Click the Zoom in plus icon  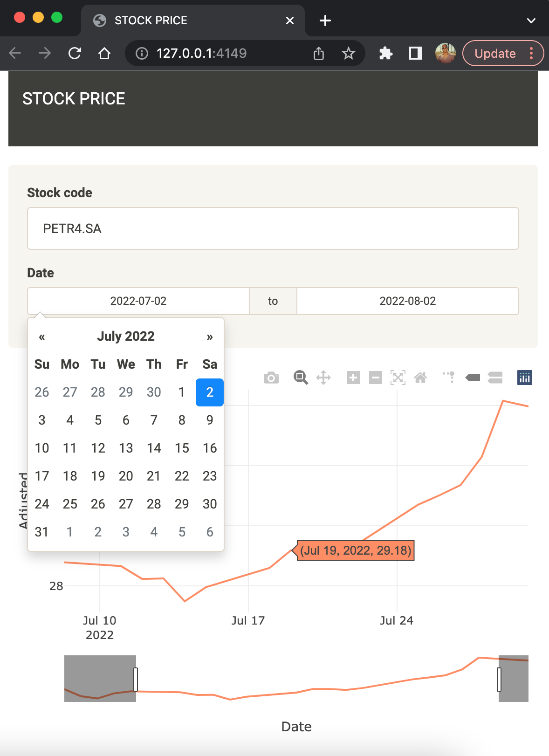[x=353, y=378]
